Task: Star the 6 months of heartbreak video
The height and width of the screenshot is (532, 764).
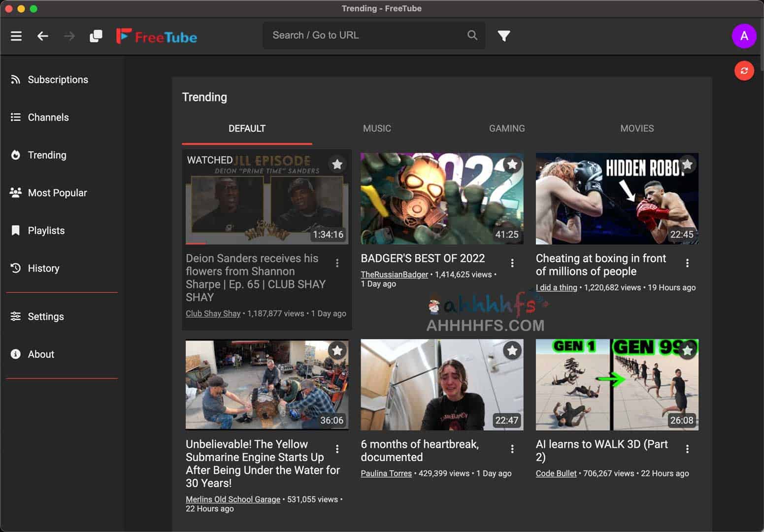Action: 512,350
